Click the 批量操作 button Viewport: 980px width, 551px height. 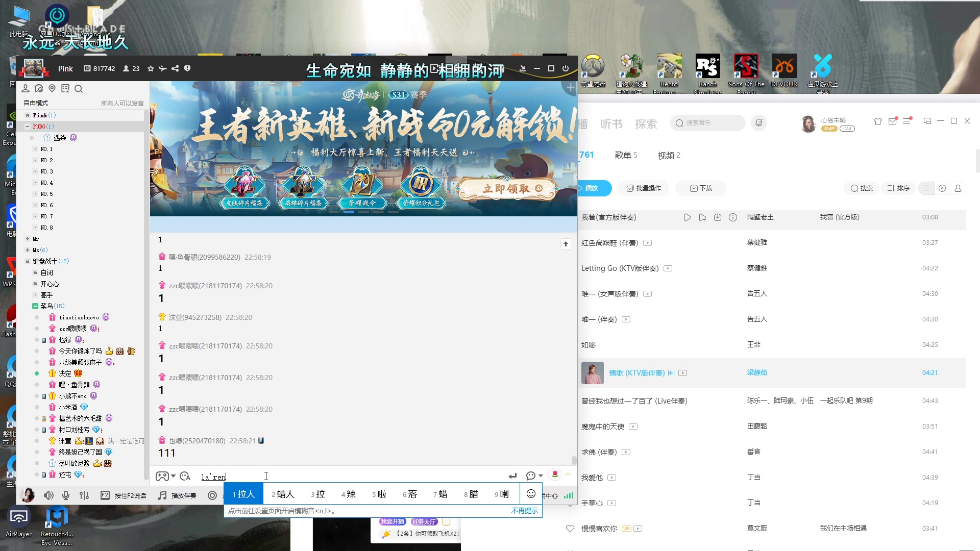tap(644, 188)
